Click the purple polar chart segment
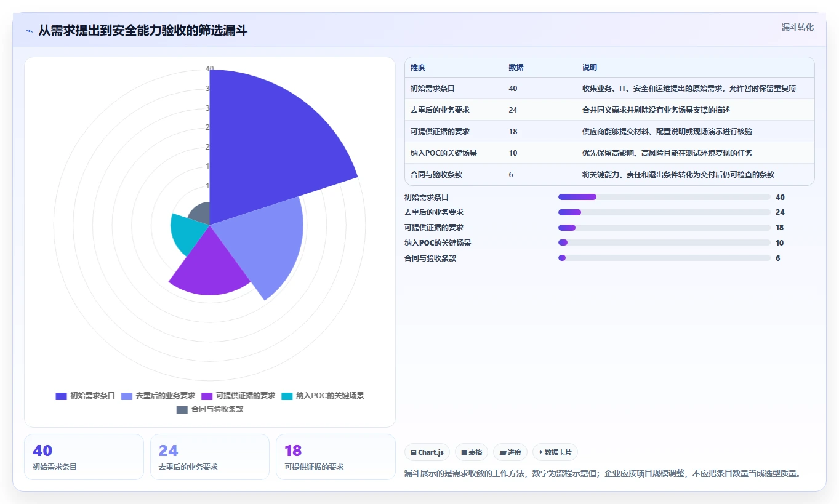 (209, 265)
